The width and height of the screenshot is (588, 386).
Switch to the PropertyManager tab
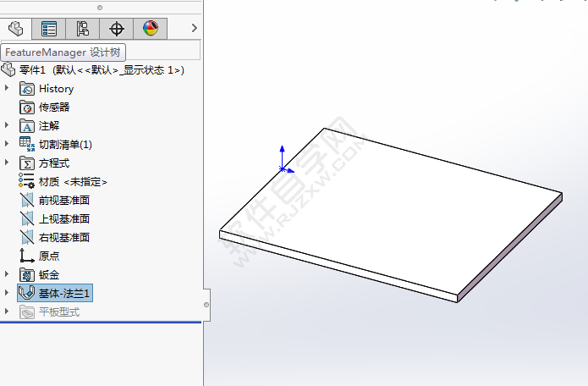coord(49,29)
